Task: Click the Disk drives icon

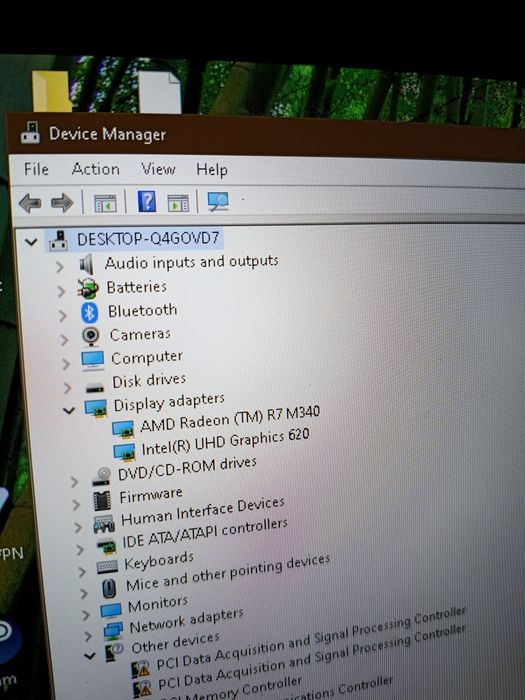Action: (x=95, y=387)
